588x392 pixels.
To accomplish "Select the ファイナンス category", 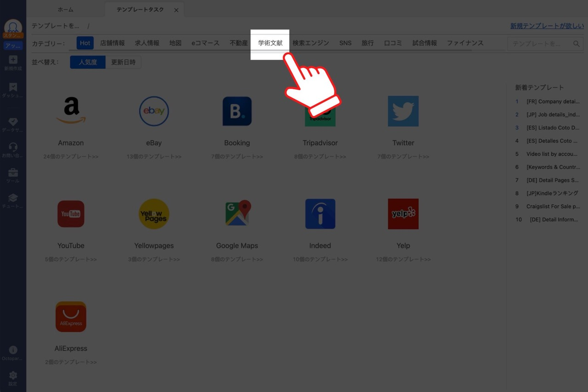I will tap(465, 43).
